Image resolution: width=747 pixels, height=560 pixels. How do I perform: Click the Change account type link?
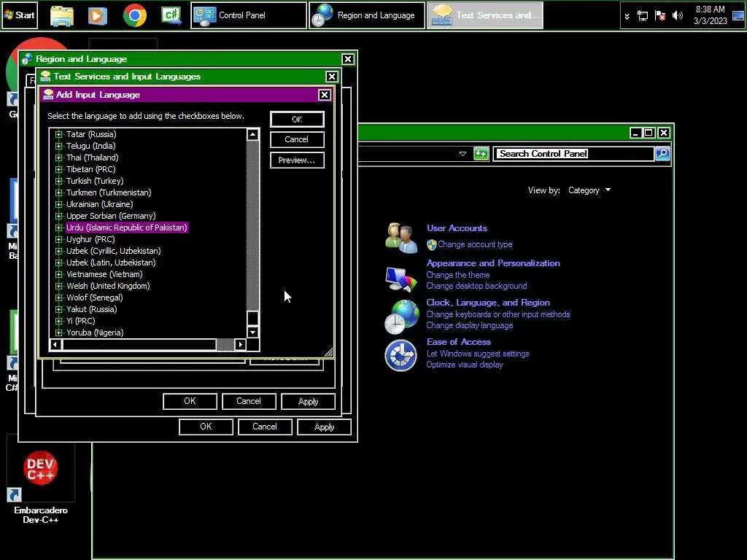click(x=475, y=244)
